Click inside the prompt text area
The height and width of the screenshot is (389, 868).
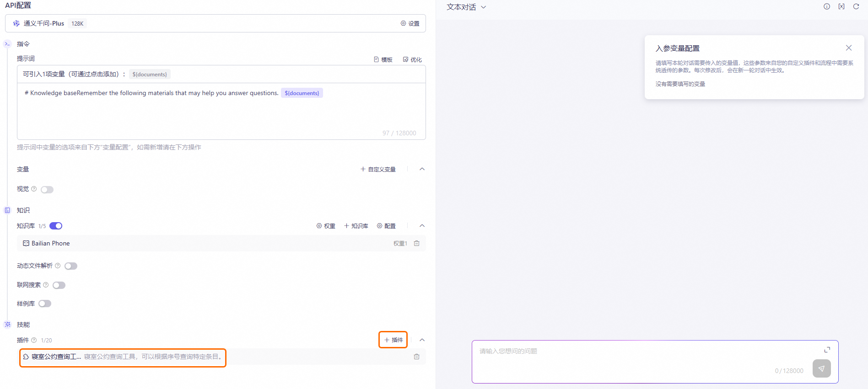click(x=221, y=111)
